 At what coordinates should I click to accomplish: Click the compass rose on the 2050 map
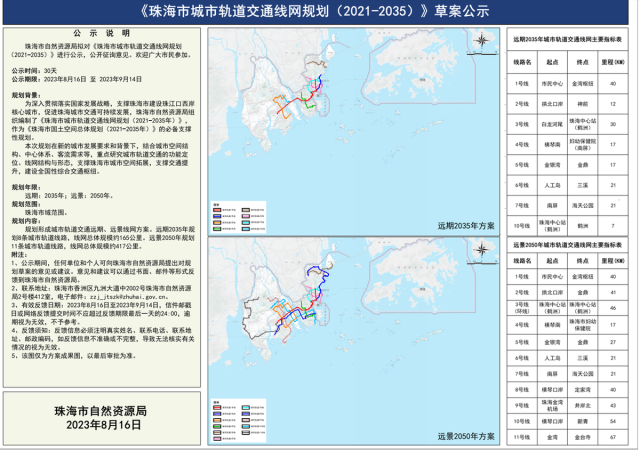click(482, 250)
